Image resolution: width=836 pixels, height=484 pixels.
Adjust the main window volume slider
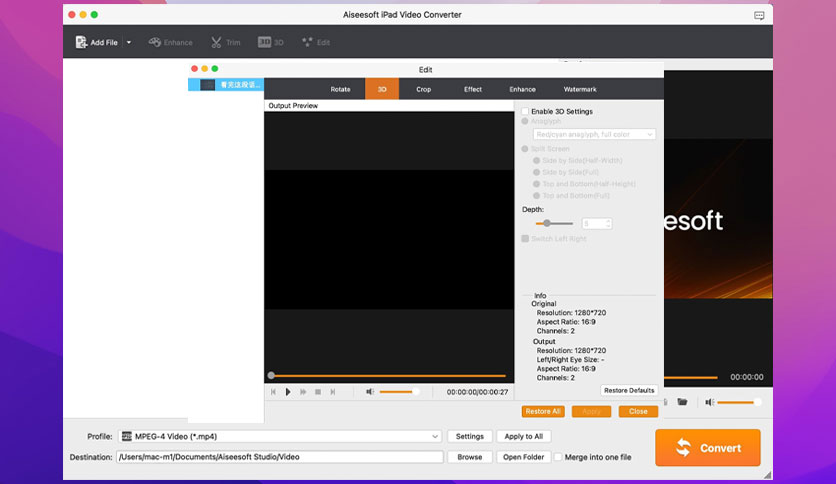[739, 402]
